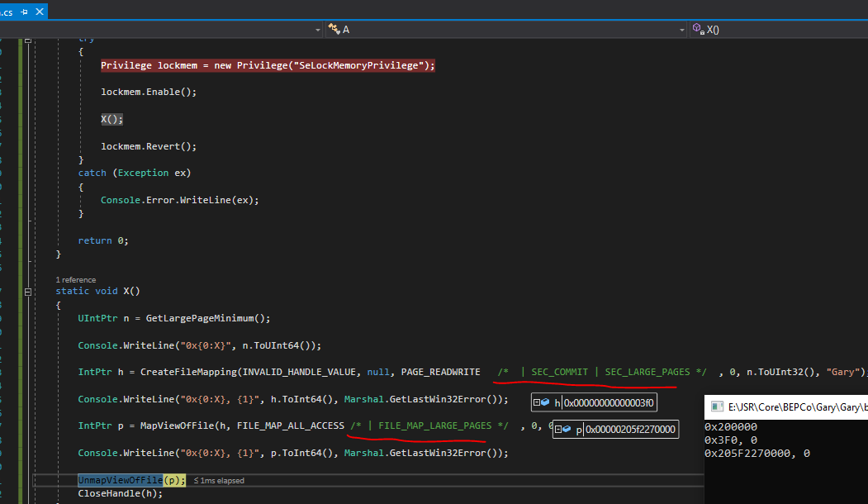Click console output line 0x200000
Viewport: 868px width, 504px height.
pos(731,427)
